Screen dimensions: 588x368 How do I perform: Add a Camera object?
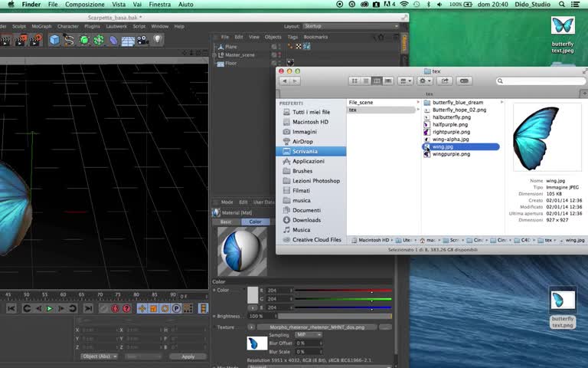coord(142,40)
